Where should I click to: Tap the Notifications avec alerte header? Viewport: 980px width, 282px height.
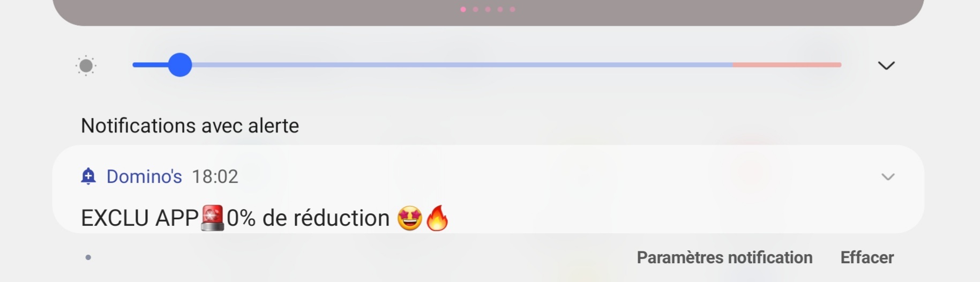[190, 125]
